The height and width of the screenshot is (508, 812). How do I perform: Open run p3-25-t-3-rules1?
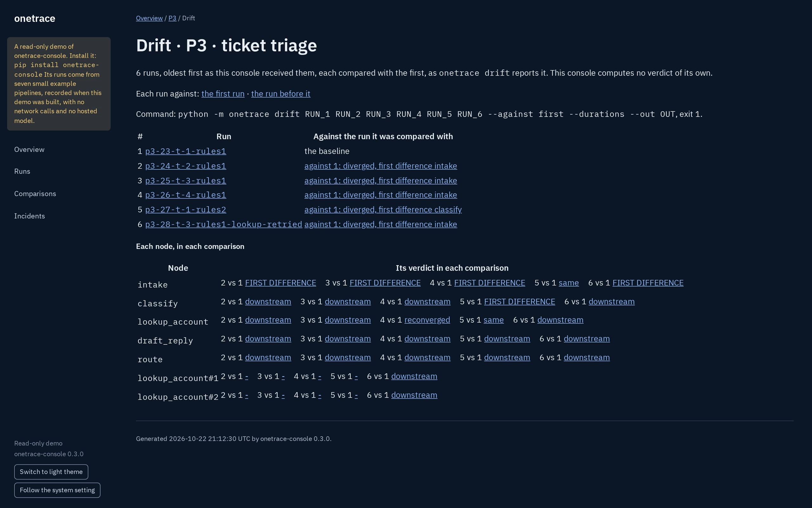pos(186,181)
